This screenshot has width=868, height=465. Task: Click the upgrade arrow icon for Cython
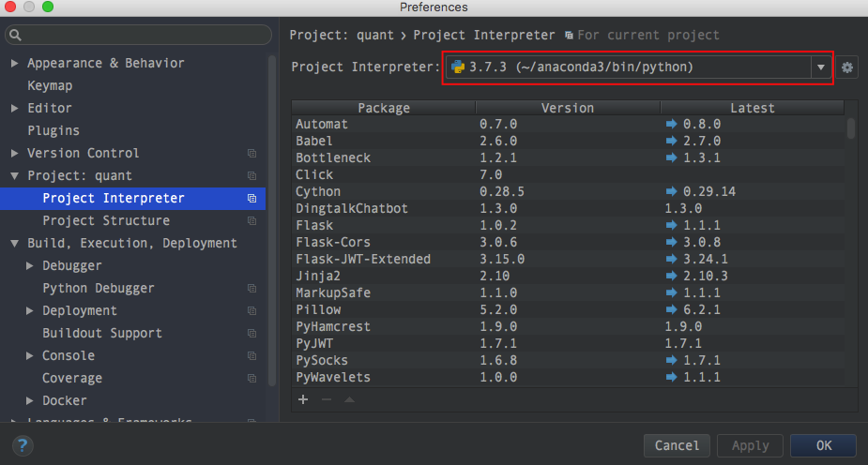coord(670,191)
